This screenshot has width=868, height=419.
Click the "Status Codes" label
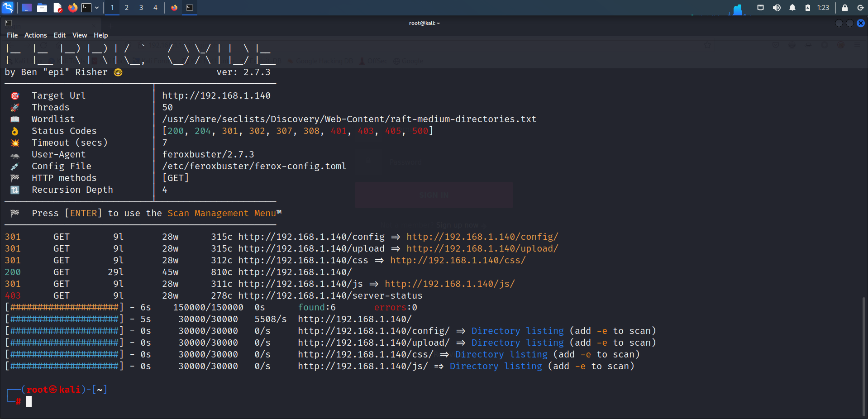click(64, 131)
